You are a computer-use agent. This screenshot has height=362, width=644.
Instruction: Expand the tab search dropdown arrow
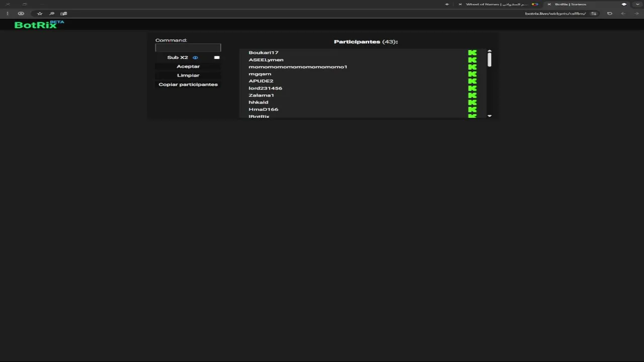[637, 5]
